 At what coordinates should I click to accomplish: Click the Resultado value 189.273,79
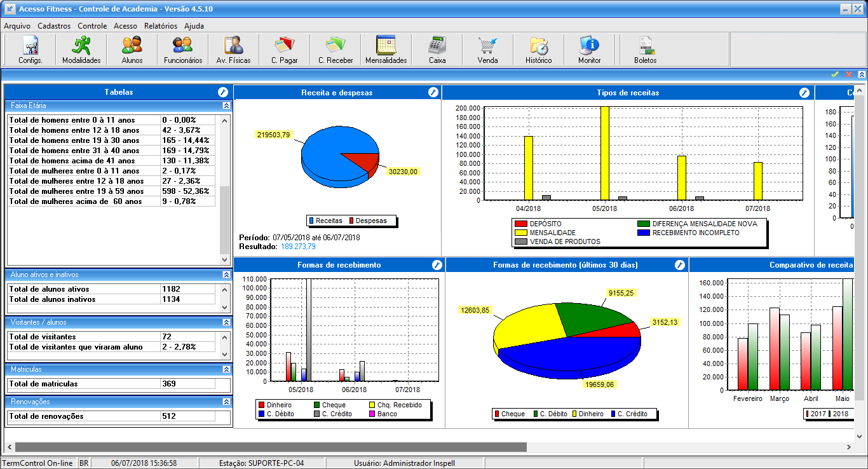tap(298, 246)
